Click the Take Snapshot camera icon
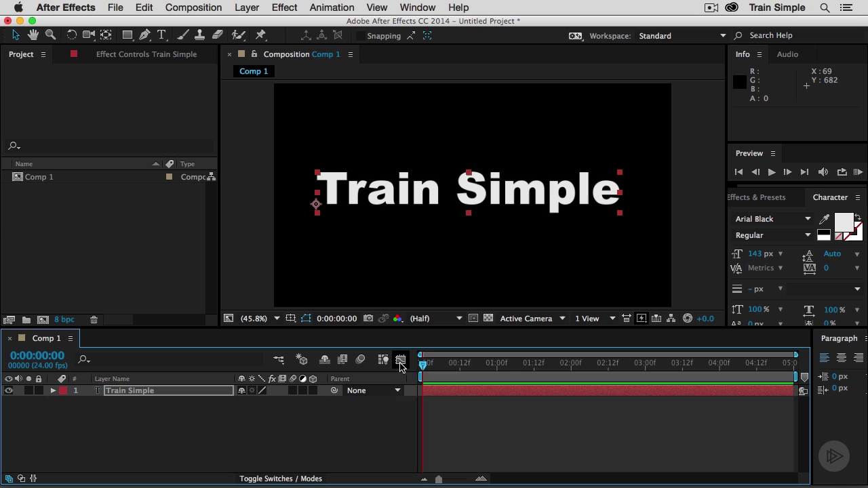The image size is (868, 488). [x=368, y=319]
